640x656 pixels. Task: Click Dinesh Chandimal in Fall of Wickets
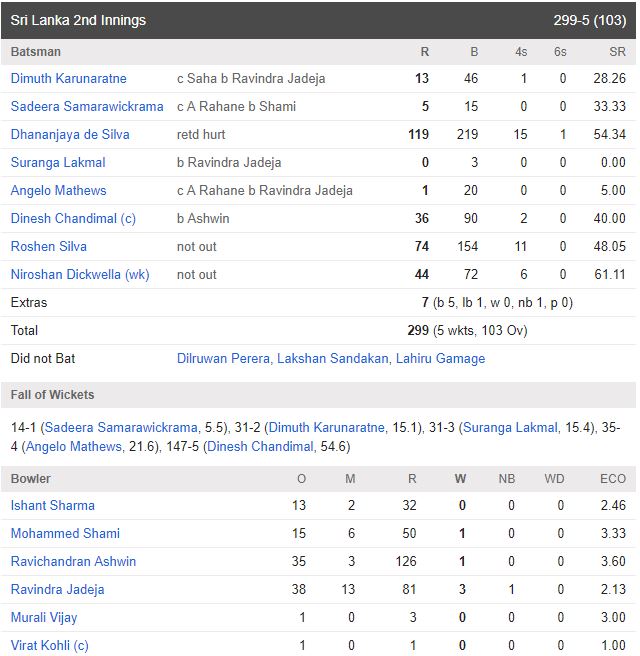coord(260,447)
